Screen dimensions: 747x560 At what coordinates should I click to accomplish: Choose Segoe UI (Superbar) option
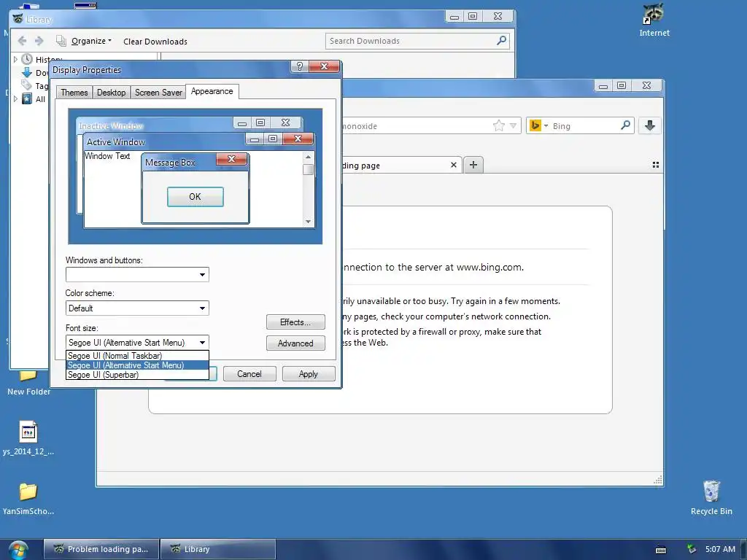click(x=137, y=375)
